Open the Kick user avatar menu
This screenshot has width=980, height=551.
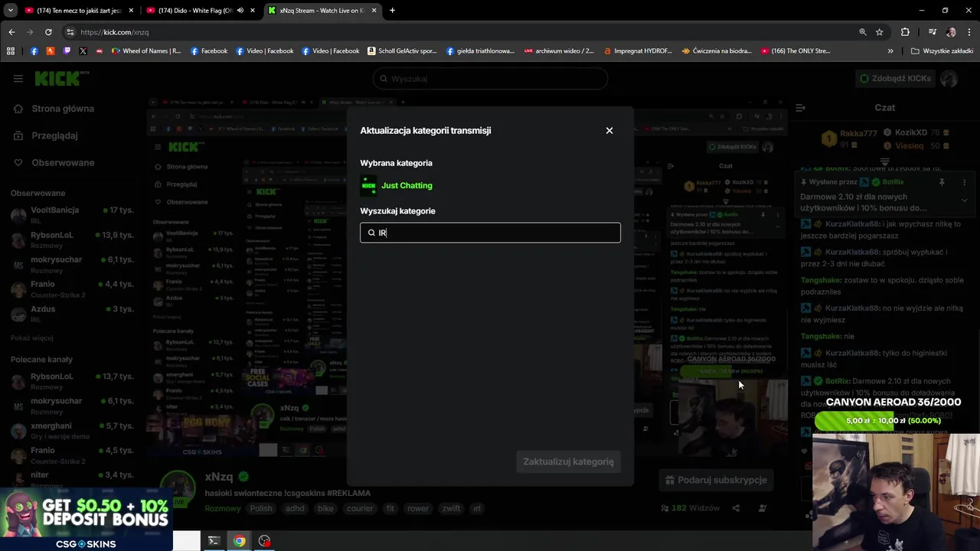pos(949,78)
